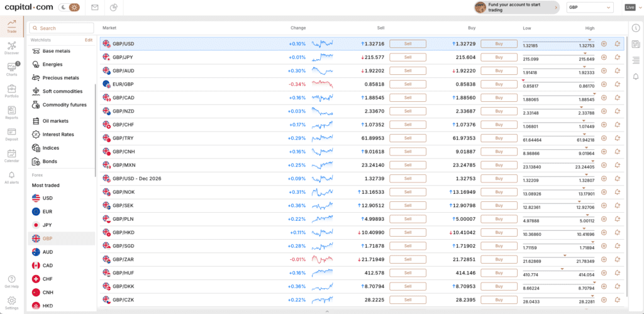Select Base metals category

pyautogui.click(x=56, y=51)
